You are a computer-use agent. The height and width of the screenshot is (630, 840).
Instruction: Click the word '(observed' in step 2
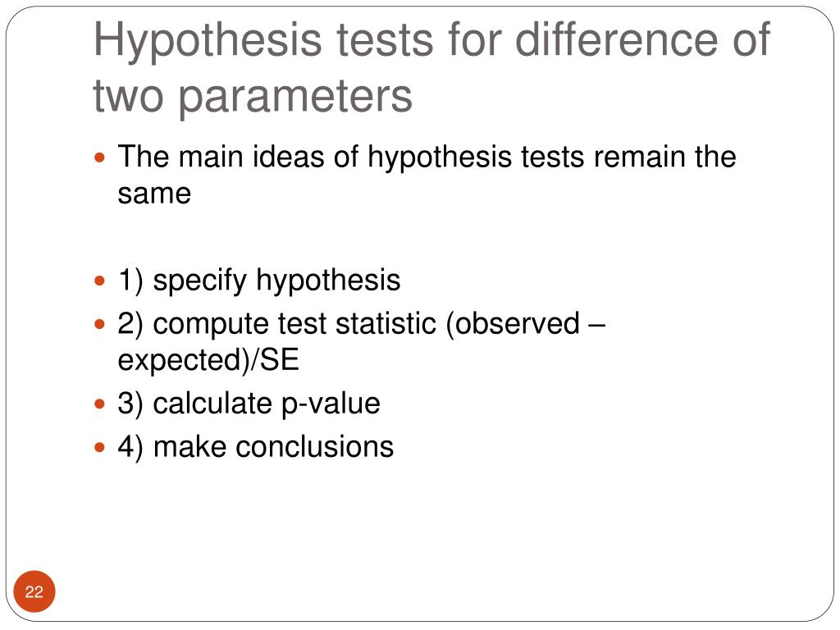click(x=513, y=324)
